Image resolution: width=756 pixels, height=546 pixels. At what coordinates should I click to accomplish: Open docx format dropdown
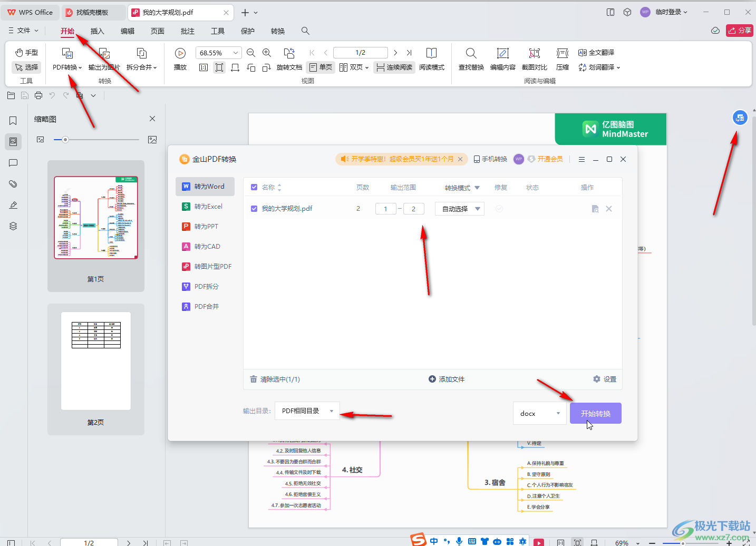(x=540, y=413)
